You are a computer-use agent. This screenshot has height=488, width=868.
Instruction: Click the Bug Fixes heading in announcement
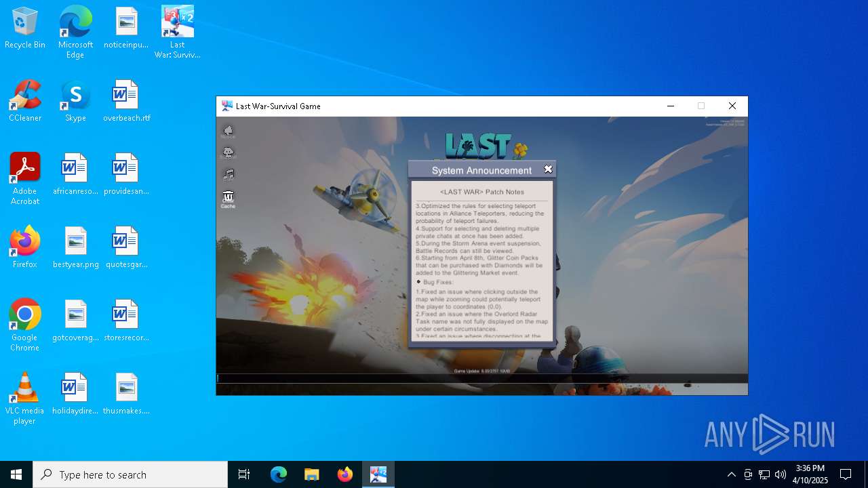point(439,282)
